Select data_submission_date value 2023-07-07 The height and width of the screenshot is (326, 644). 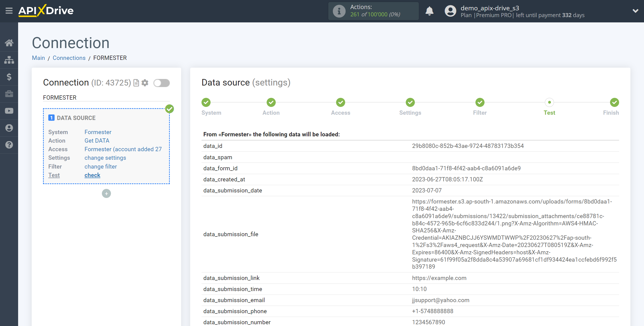[x=427, y=190]
